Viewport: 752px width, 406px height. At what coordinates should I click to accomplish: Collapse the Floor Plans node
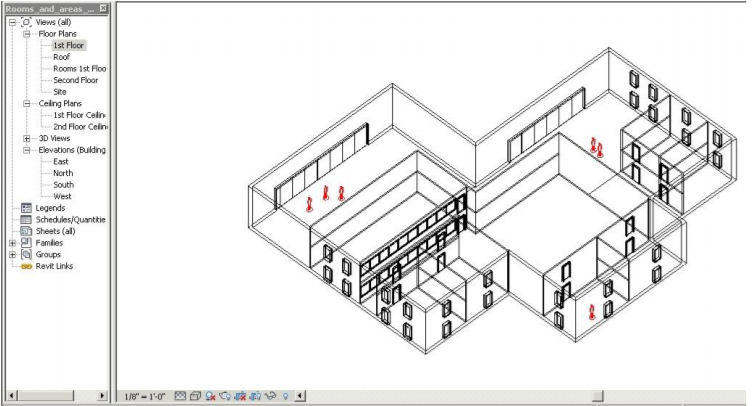pyautogui.click(x=27, y=33)
